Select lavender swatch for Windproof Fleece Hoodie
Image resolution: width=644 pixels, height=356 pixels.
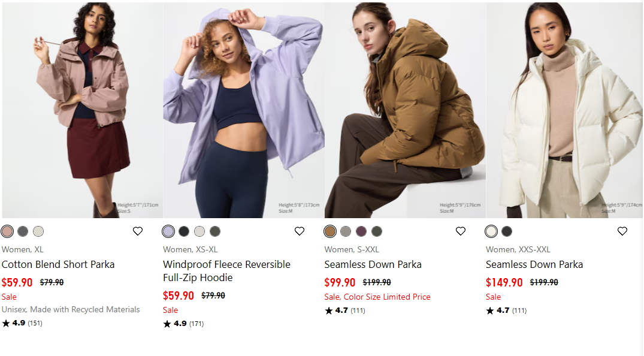coord(168,231)
